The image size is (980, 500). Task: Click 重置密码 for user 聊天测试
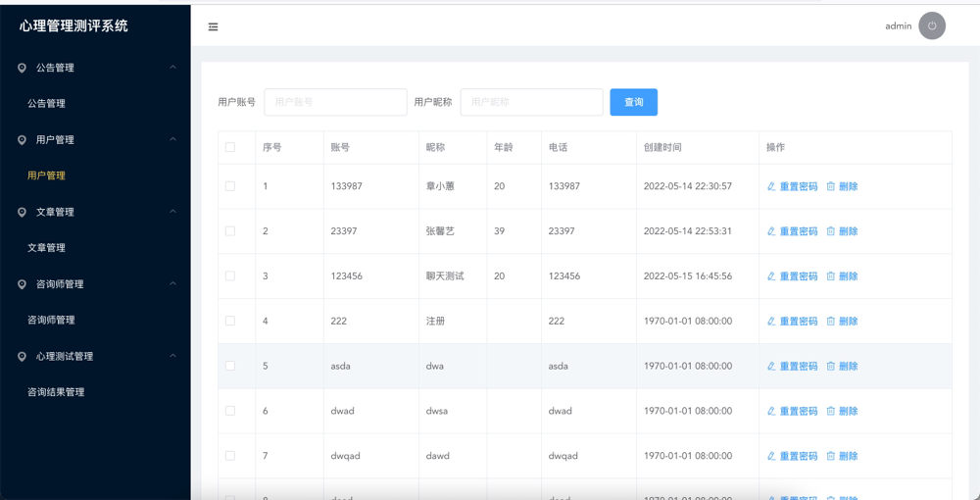pos(799,276)
